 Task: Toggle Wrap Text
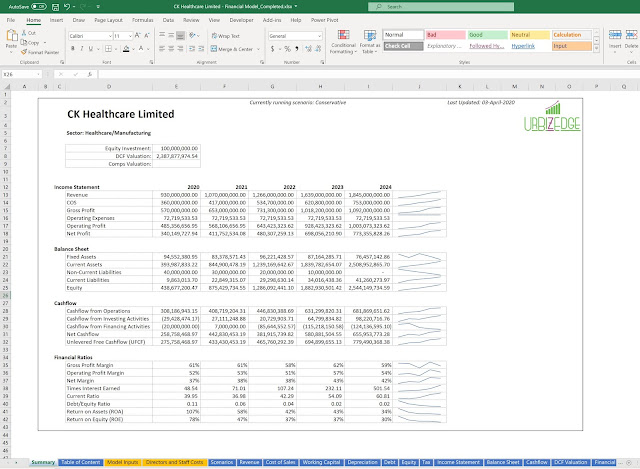[226, 36]
